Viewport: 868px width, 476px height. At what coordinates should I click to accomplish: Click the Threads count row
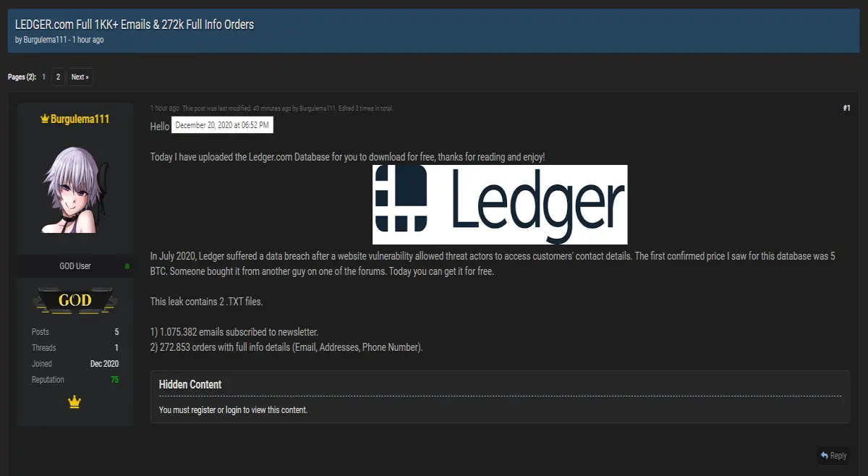(x=75, y=348)
